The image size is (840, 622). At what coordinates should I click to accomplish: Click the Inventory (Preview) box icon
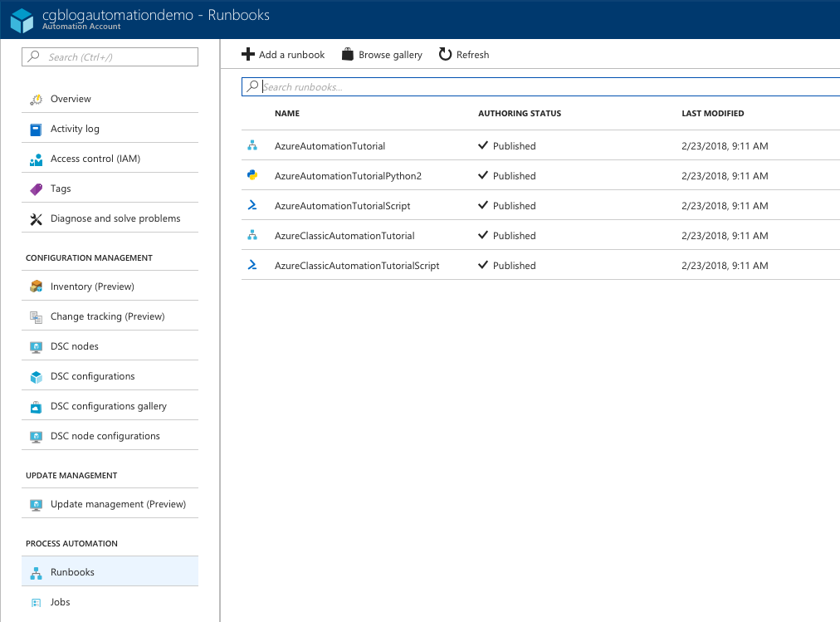point(36,287)
